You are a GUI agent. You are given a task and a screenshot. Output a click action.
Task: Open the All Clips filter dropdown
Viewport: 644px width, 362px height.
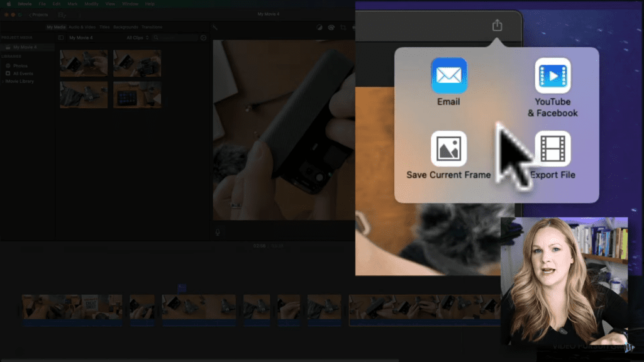click(x=138, y=38)
